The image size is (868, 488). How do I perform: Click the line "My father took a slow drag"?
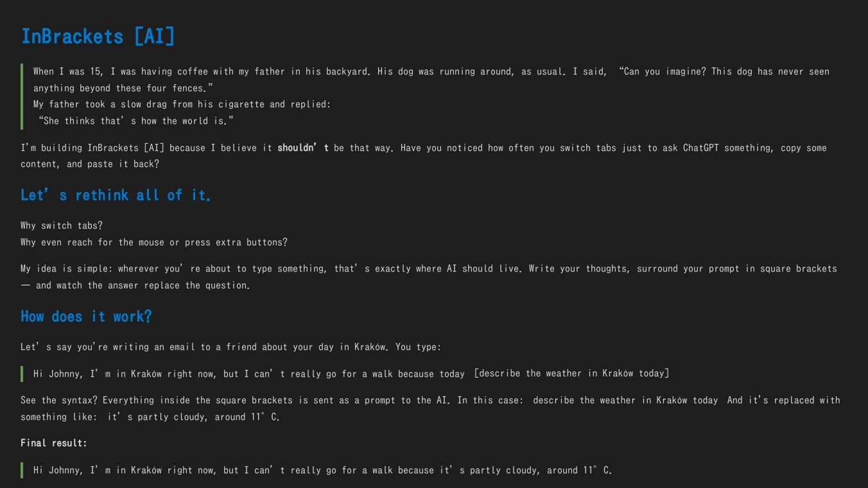[x=182, y=105]
